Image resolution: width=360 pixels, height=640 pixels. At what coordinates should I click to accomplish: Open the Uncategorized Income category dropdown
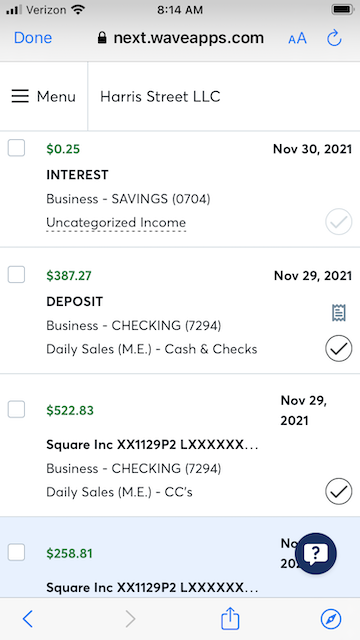(x=116, y=223)
